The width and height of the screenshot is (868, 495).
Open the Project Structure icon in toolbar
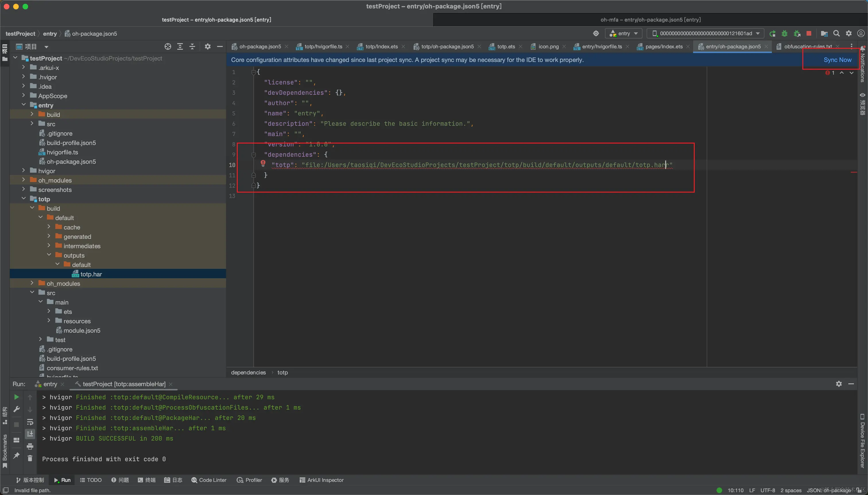[824, 33]
